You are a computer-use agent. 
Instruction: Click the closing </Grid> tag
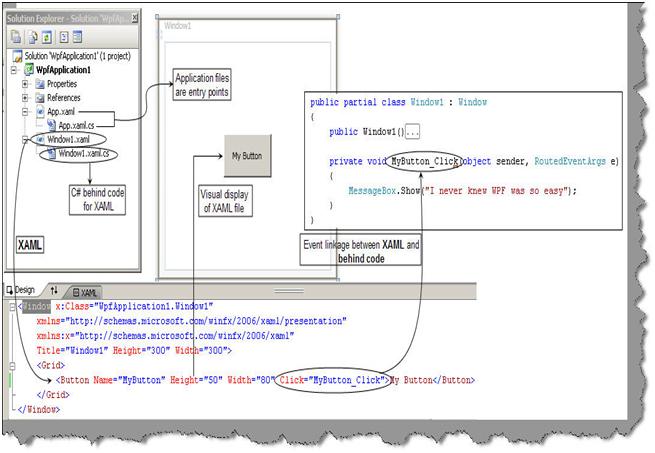[x=53, y=395]
